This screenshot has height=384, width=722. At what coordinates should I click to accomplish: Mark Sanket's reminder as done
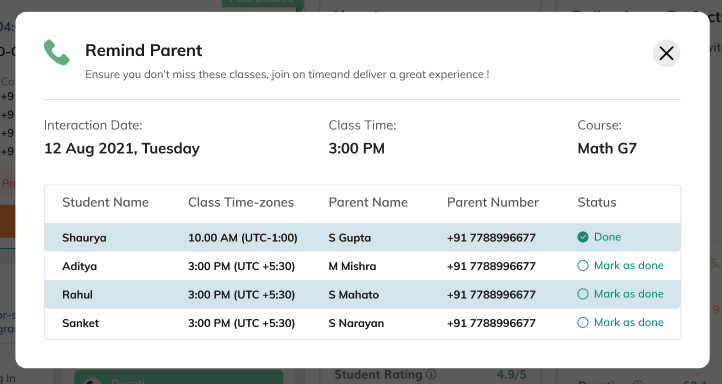click(620, 323)
